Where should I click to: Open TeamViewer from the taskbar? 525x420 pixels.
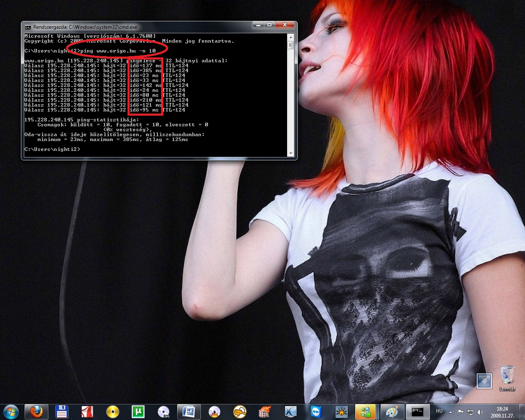pyautogui.click(x=316, y=411)
